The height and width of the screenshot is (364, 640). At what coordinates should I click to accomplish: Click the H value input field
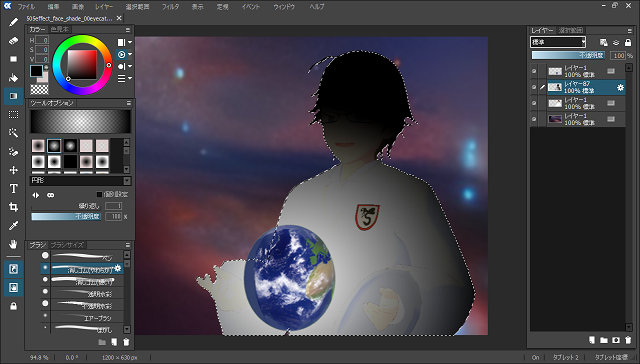point(42,40)
